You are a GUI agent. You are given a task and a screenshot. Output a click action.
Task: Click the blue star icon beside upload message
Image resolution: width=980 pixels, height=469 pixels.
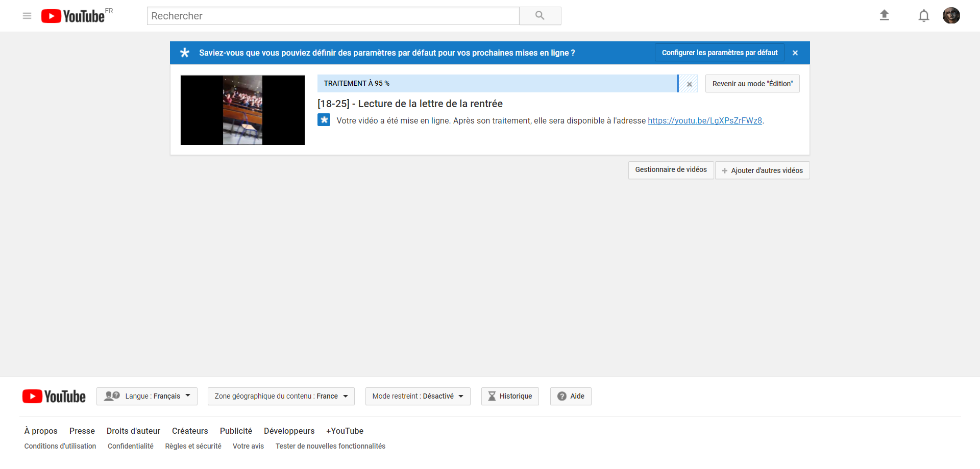(x=324, y=120)
